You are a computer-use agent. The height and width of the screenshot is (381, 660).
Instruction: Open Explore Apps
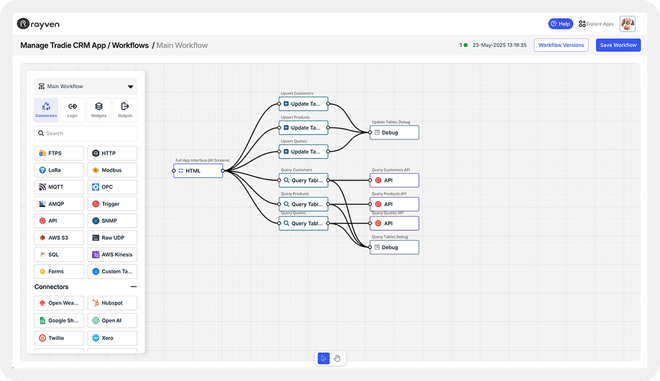coord(596,24)
